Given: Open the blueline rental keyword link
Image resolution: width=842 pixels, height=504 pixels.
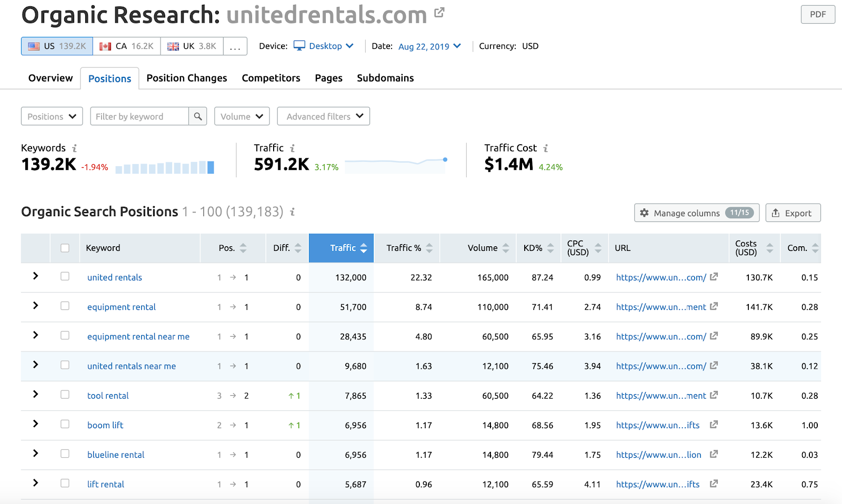Looking at the screenshot, I should (x=116, y=455).
